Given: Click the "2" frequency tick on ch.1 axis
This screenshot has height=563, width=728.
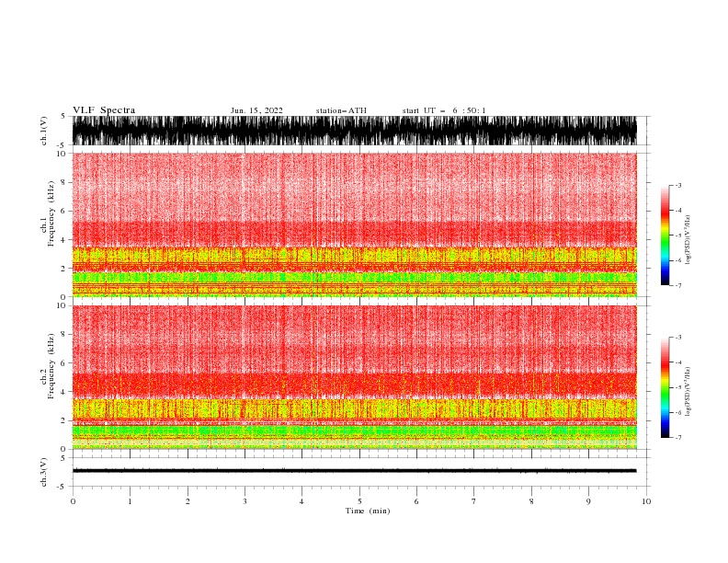Looking at the screenshot, I should pyautogui.click(x=64, y=268).
